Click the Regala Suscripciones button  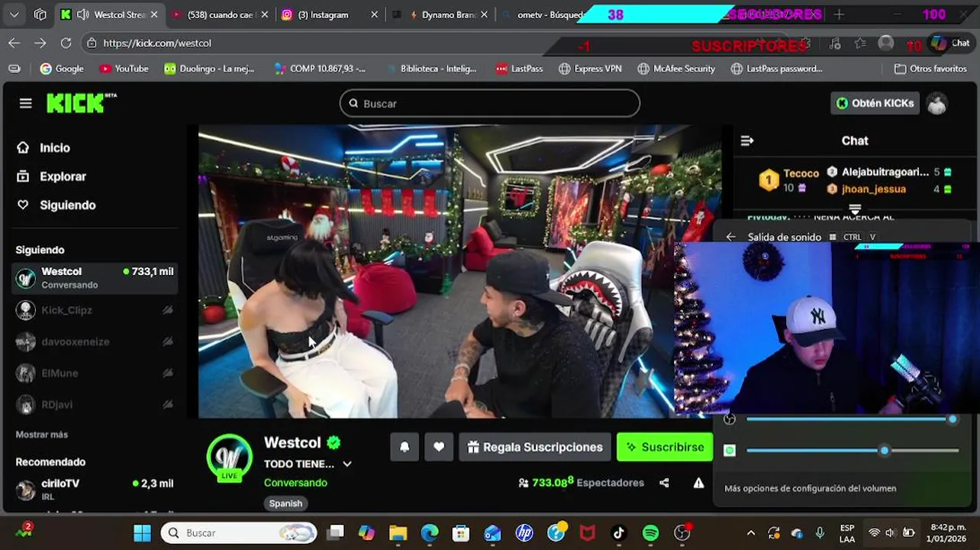coord(535,447)
